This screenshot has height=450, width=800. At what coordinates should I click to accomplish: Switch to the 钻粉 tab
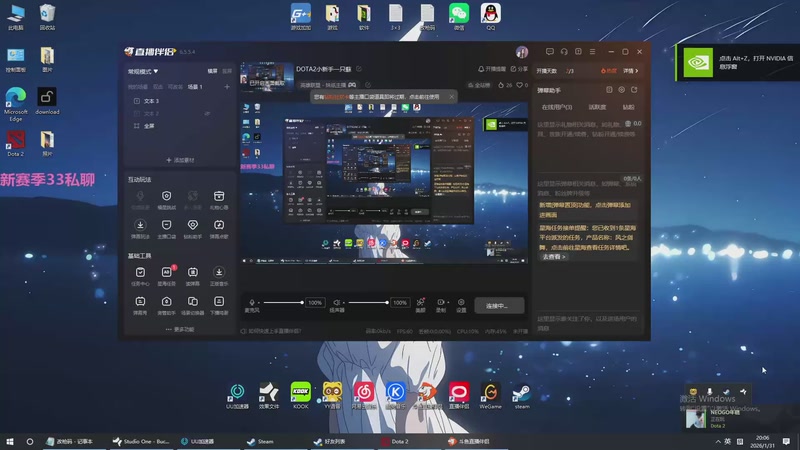628,107
